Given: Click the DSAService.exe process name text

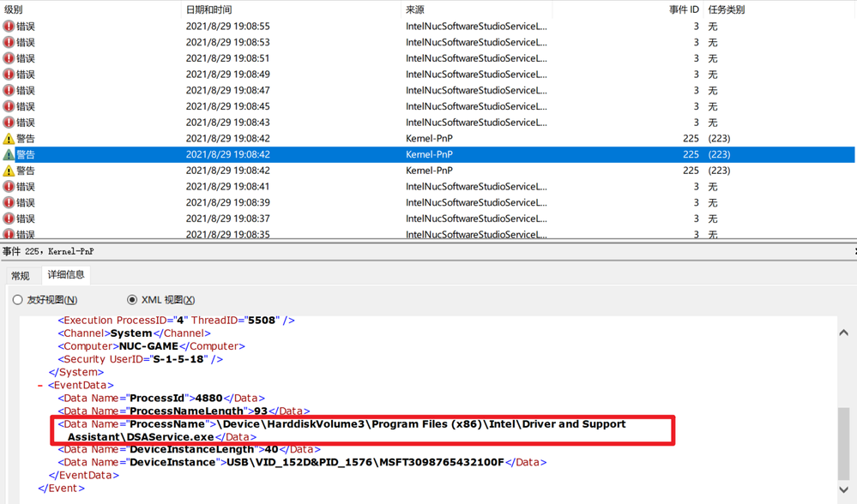Looking at the screenshot, I should tap(171, 437).
